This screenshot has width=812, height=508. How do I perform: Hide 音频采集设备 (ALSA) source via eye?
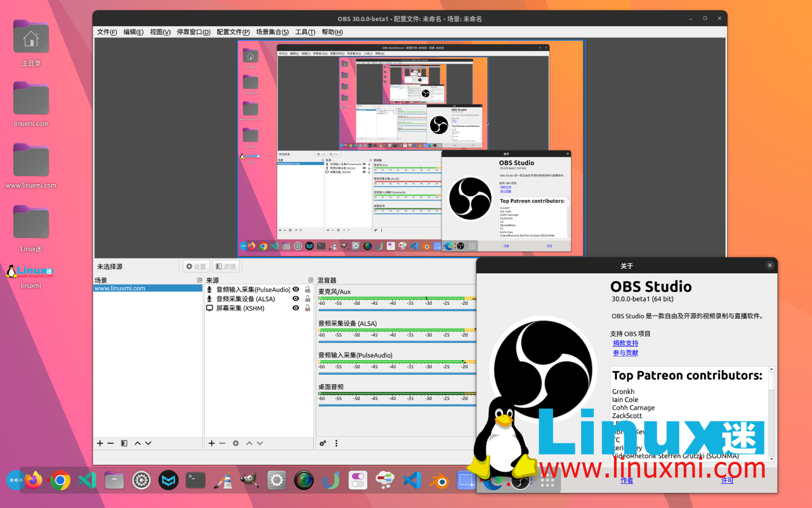[296, 299]
